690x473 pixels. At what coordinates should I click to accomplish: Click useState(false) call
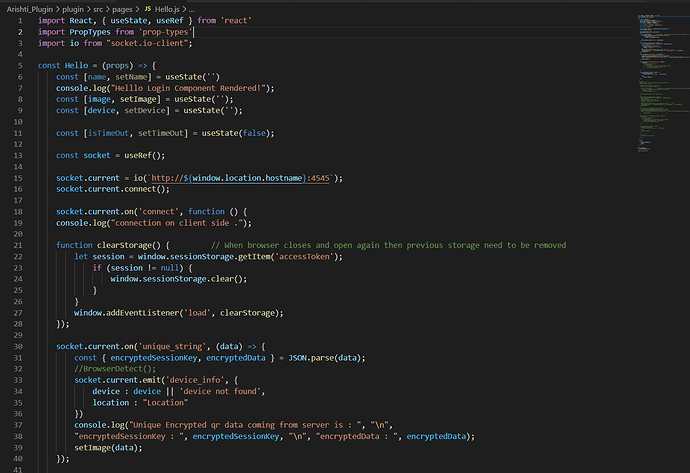pyautogui.click(x=235, y=133)
